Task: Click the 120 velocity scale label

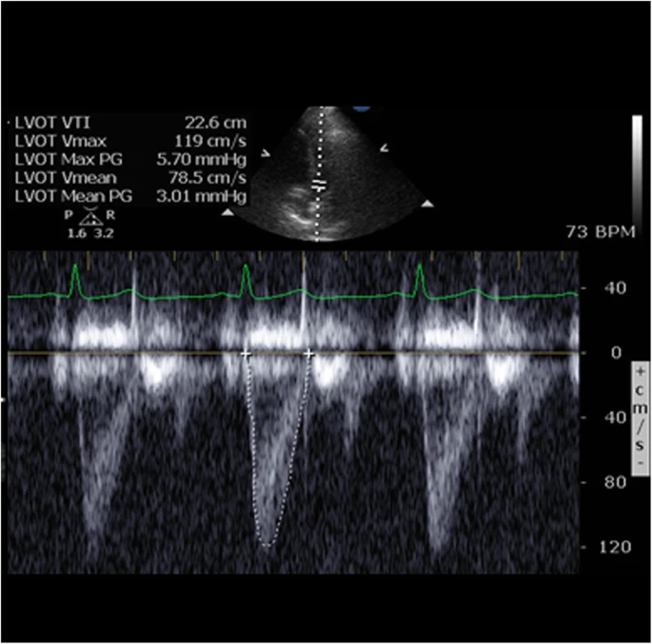Action: pyautogui.click(x=615, y=547)
